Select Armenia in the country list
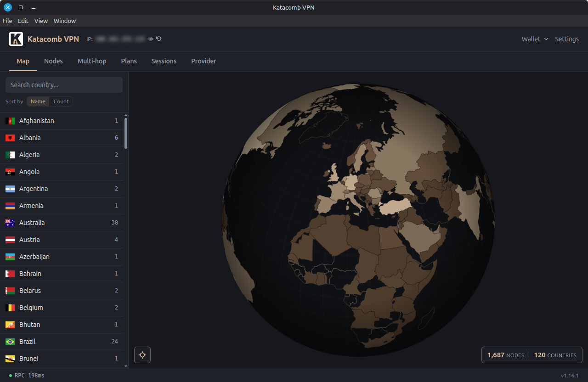The height and width of the screenshot is (382, 588). coord(62,206)
